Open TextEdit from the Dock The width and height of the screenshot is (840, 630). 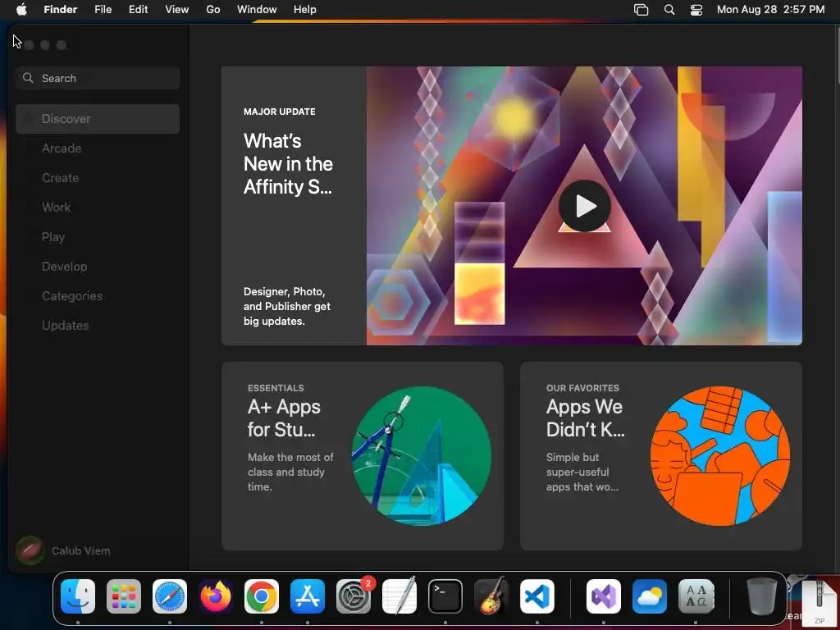(399, 596)
